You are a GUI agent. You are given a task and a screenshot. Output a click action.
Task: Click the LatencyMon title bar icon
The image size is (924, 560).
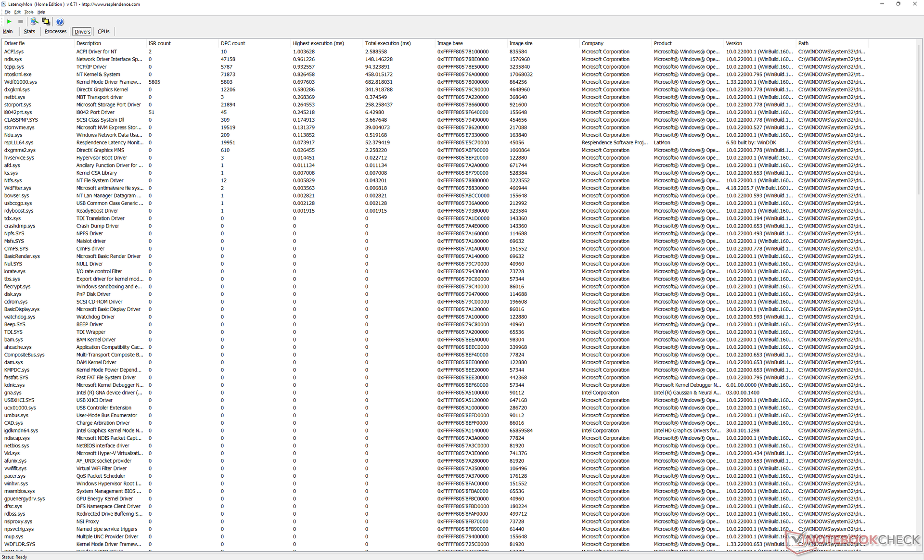pyautogui.click(x=4, y=4)
